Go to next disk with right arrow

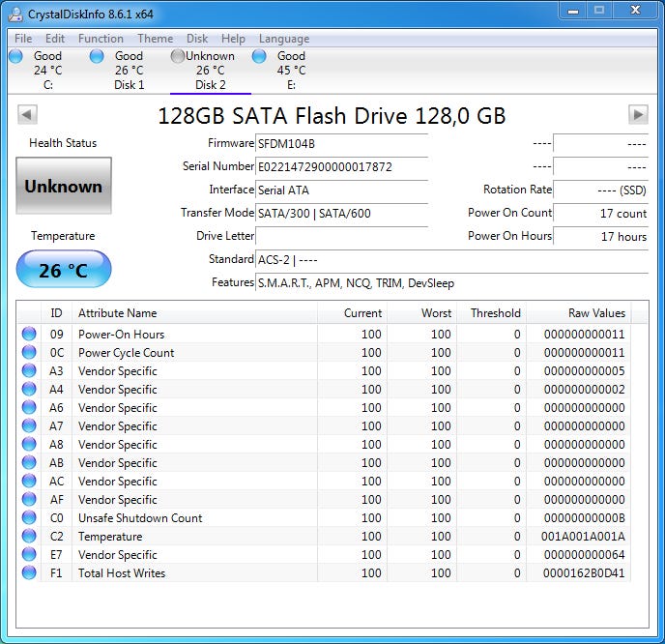pos(637,115)
